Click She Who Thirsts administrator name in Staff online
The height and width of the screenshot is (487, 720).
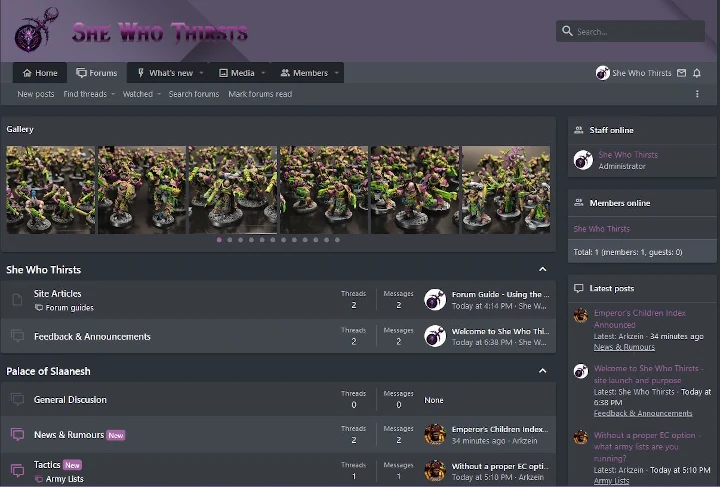[x=628, y=155]
